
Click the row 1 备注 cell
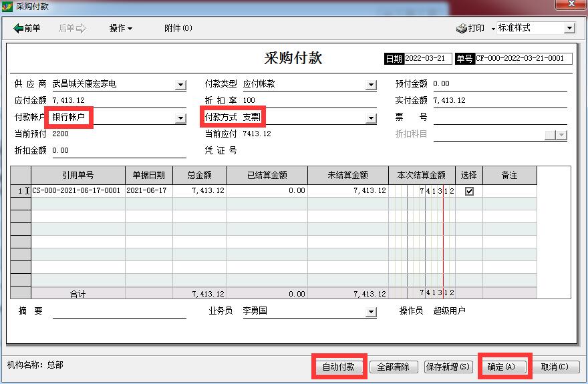coord(510,191)
